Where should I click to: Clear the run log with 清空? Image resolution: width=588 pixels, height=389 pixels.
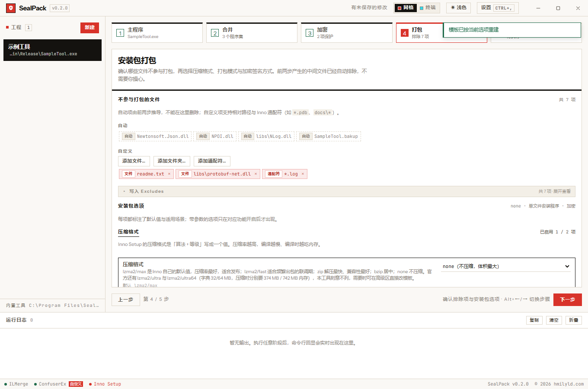point(554,320)
